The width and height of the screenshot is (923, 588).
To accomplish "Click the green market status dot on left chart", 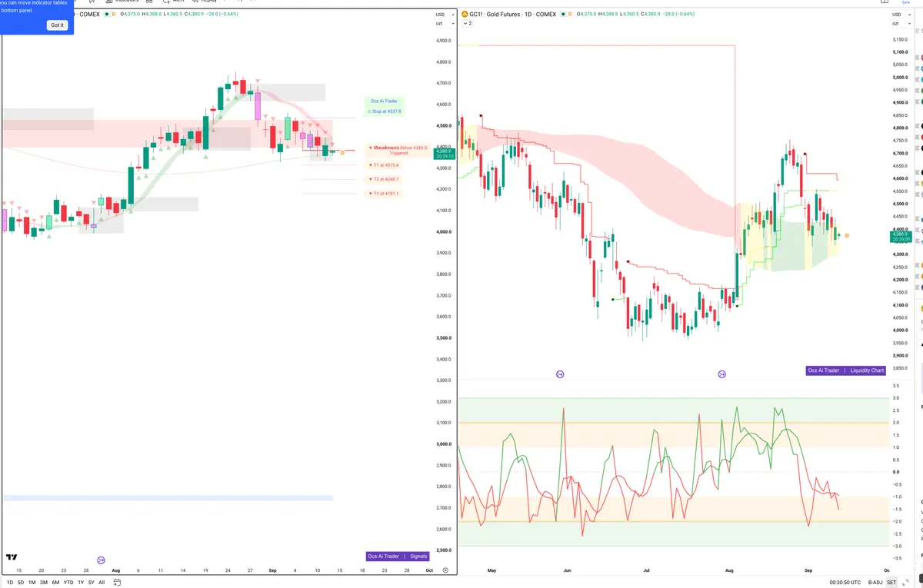I will (106, 14).
